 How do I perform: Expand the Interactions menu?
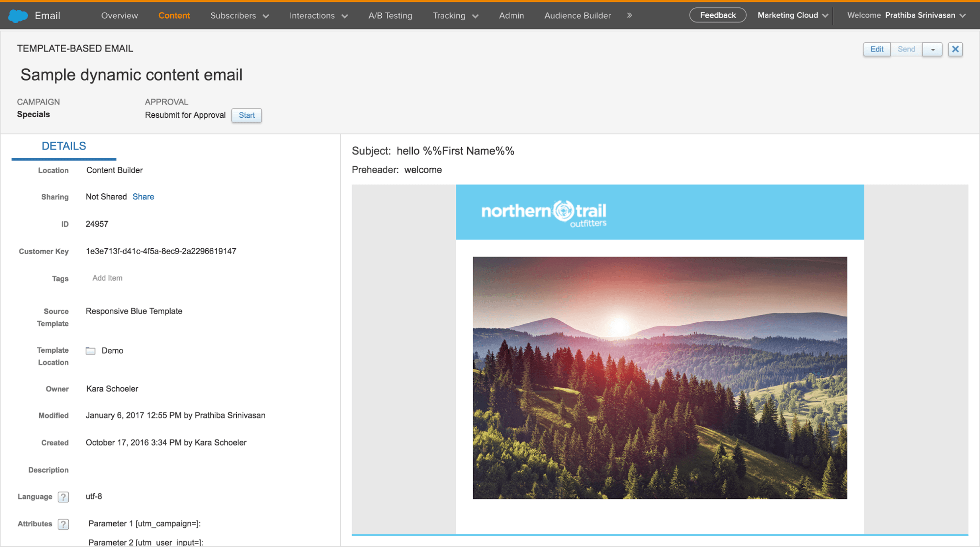tap(318, 16)
